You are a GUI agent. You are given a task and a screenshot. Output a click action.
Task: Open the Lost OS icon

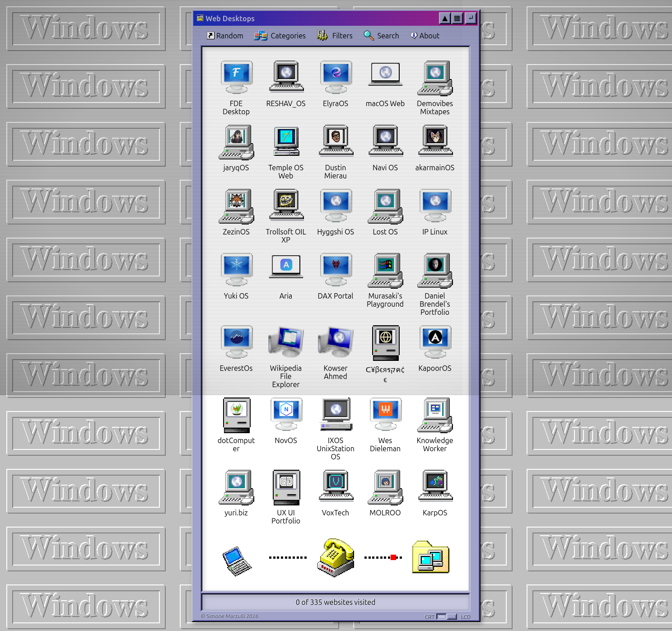(385, 206)
